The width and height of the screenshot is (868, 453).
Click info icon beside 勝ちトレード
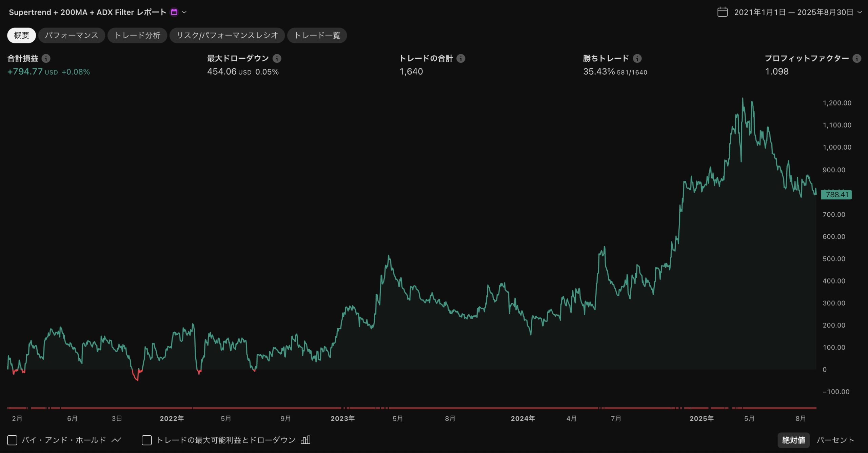pos(637,58)
